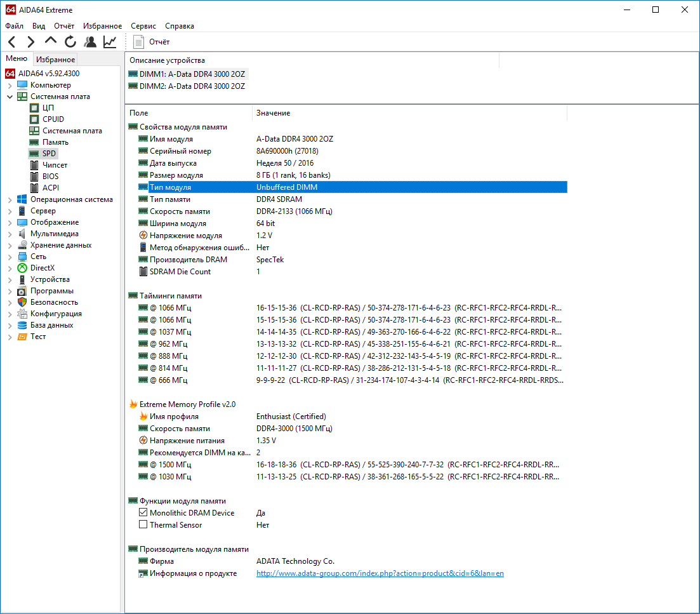Select DIMM2: A-Data DDR4 3000 2OZ device
The width and height of the screenshot is (700, 614).
click(x=192, y=86)
